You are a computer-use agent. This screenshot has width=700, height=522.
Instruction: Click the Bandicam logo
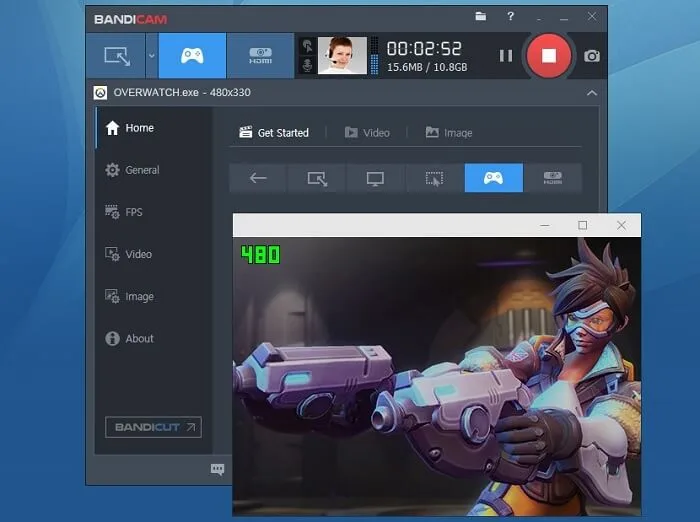(130, 20)
